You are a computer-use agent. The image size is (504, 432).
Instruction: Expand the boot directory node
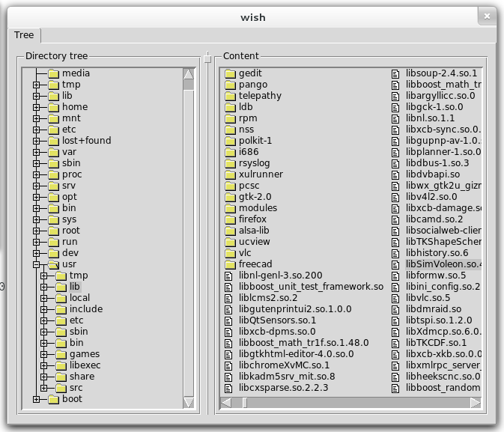point(37,399)
